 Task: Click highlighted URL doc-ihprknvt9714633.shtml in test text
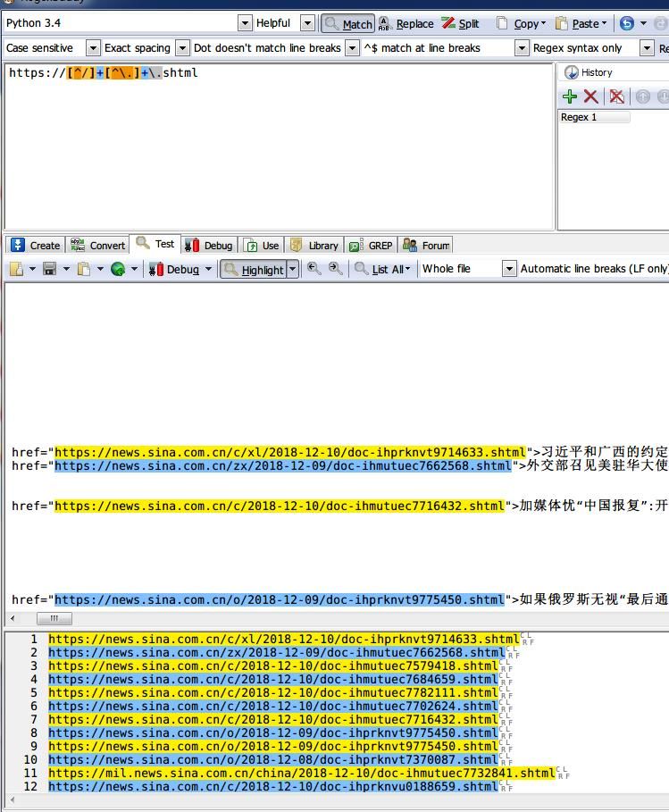pos(290,452)
